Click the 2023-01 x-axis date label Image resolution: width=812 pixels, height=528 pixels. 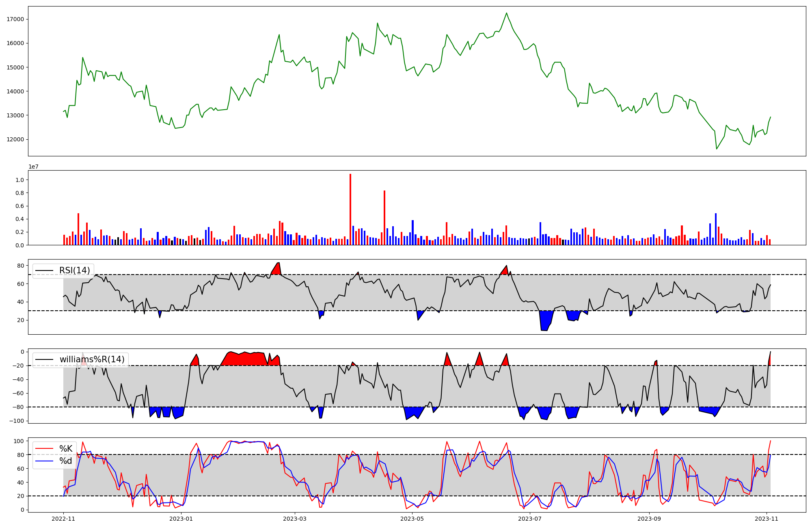click(x=181, y=519)
